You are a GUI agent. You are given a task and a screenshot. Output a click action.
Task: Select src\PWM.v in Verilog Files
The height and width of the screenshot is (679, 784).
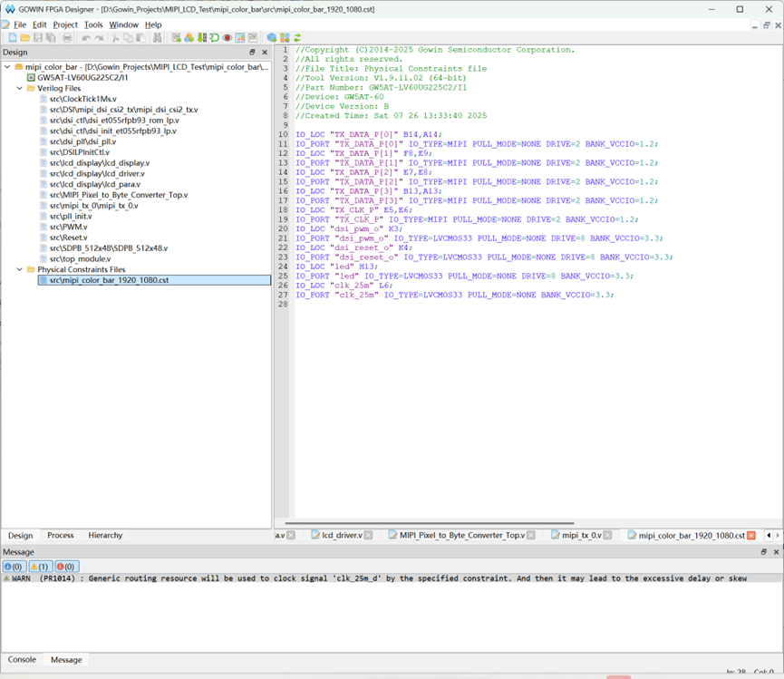click(69, 227)
